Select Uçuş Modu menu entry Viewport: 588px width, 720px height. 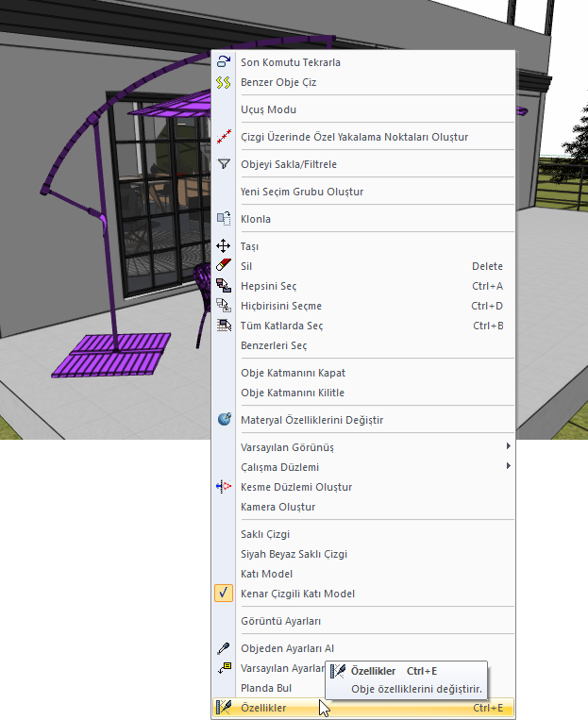tap(268, 109)
